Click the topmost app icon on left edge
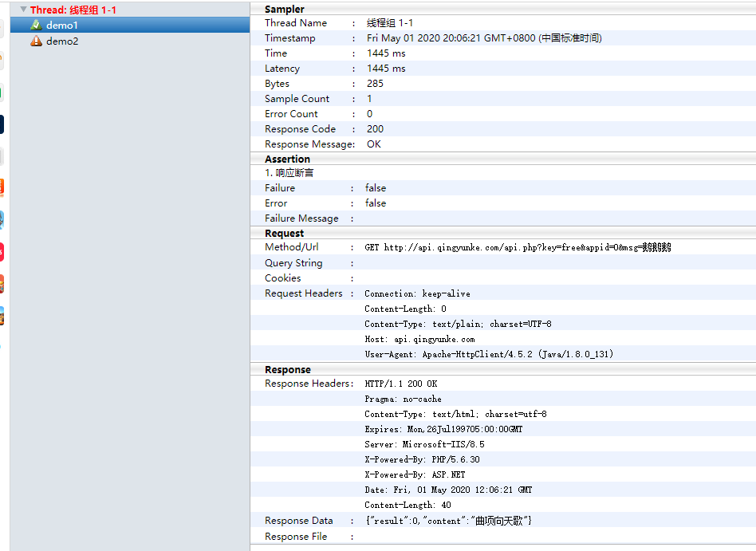756x551 pixels. point(4,28)
